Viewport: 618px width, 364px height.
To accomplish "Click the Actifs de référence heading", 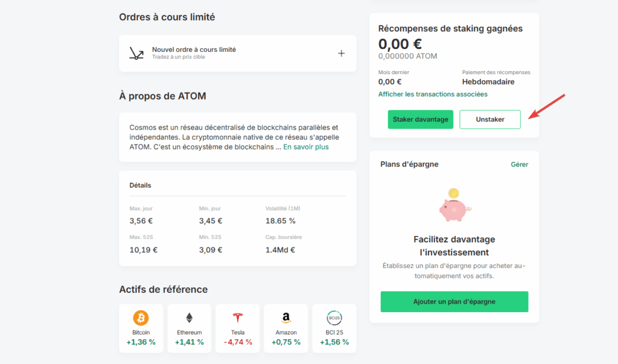I will click(164, 290).
